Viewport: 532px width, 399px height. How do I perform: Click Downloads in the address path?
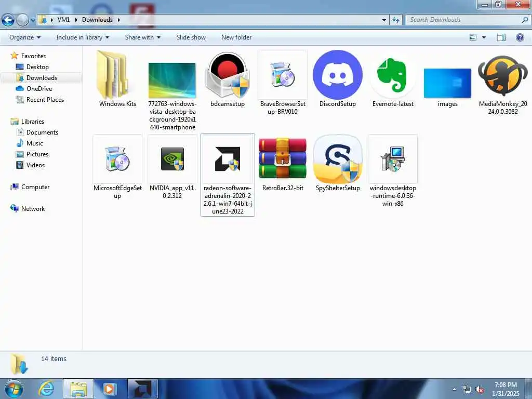click(97, 20)
